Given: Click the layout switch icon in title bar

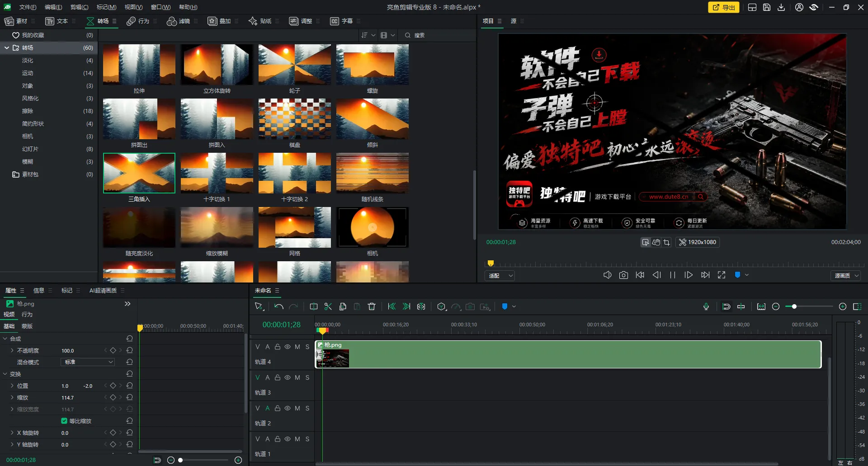Looking at the screenshot, I should [x=752, y=7].
